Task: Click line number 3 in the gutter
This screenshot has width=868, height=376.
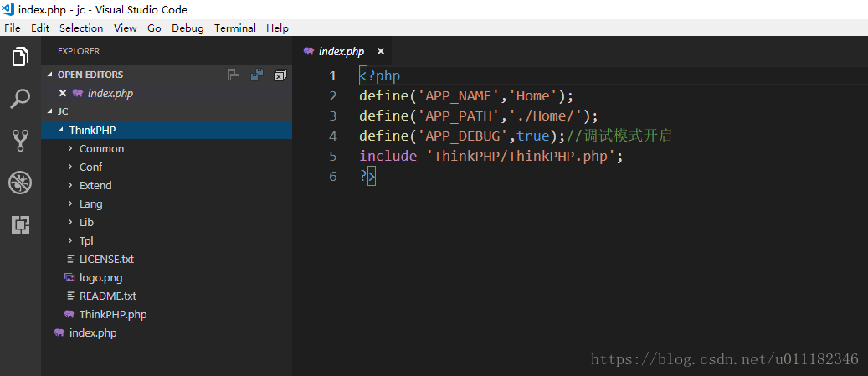Action: 332,116
